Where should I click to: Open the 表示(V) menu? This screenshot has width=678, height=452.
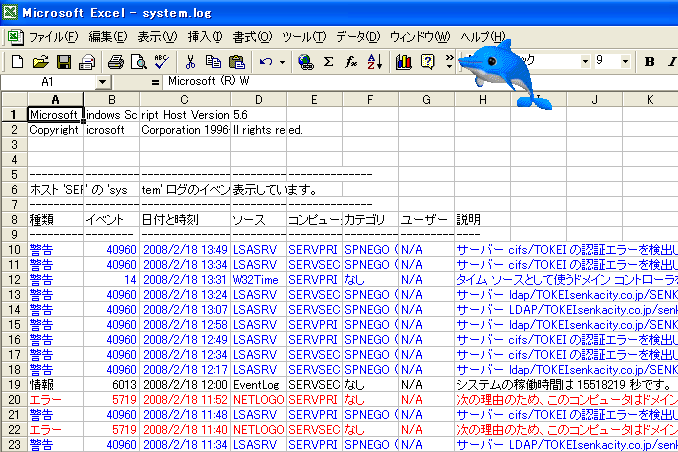pos(157,37)
